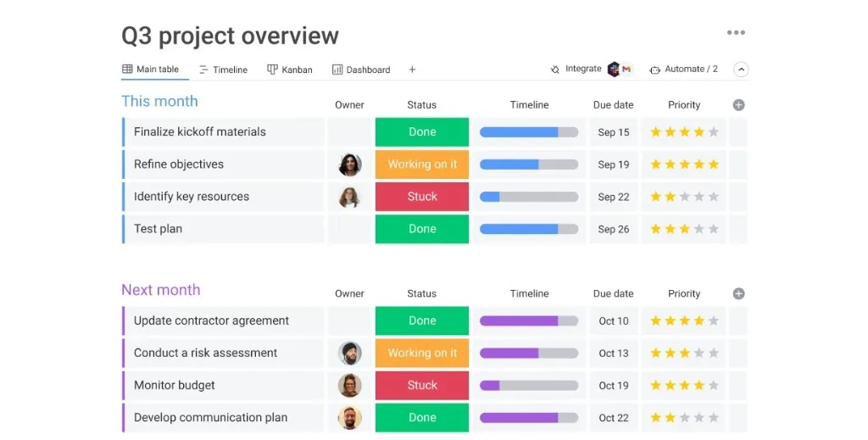Open the Sep 15 due date cell
Image resolution: width=868 pixels, height=440 pixels.
(x=614, y=132)
